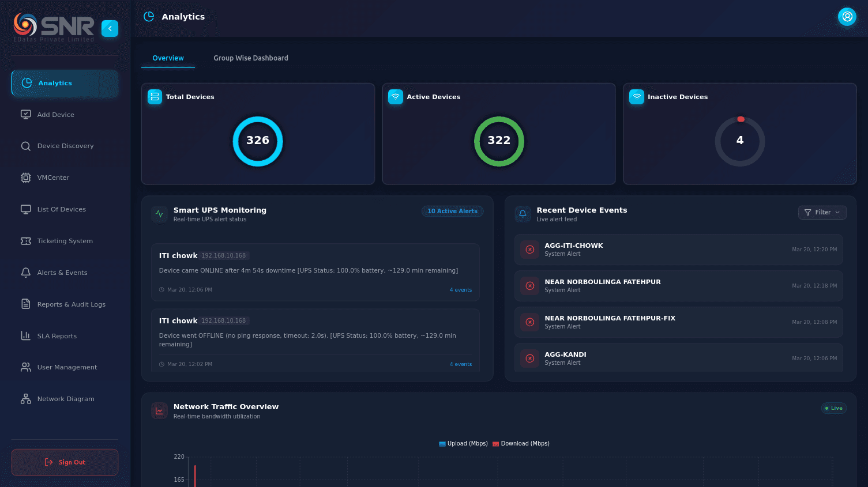
Task: Open Network Diagram in the sidebar
Action: [x=65, y=399]
